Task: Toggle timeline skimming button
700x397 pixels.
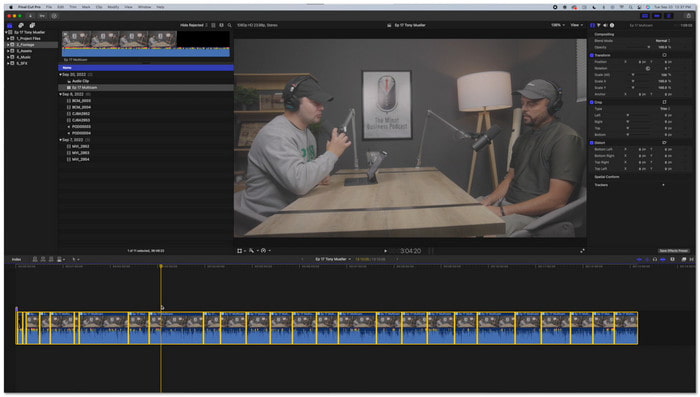Action: 639,259
